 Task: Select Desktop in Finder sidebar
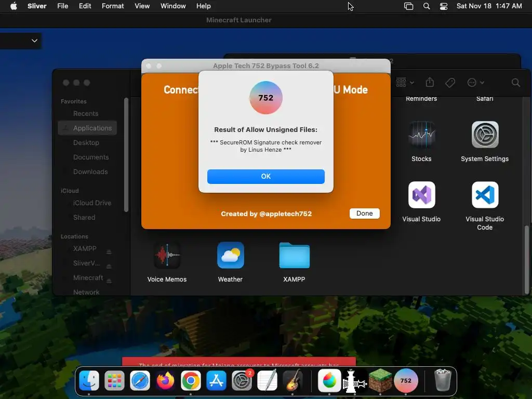click(x=87, y=142)
